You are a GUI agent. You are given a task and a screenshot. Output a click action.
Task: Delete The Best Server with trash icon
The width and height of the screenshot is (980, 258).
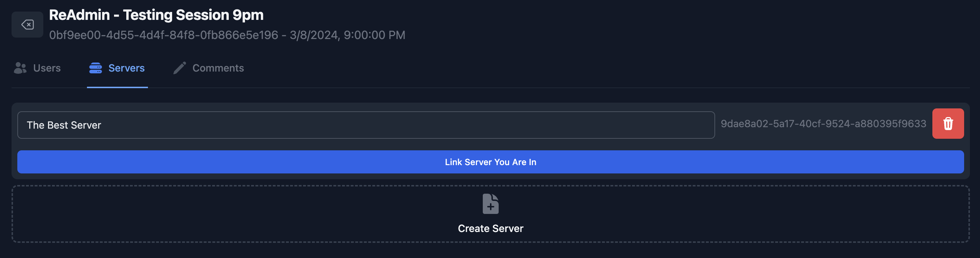(948, 124)
